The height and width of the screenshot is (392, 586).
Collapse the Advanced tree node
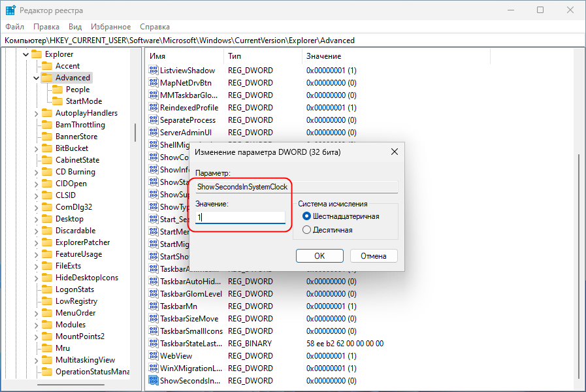pos(36,78)
